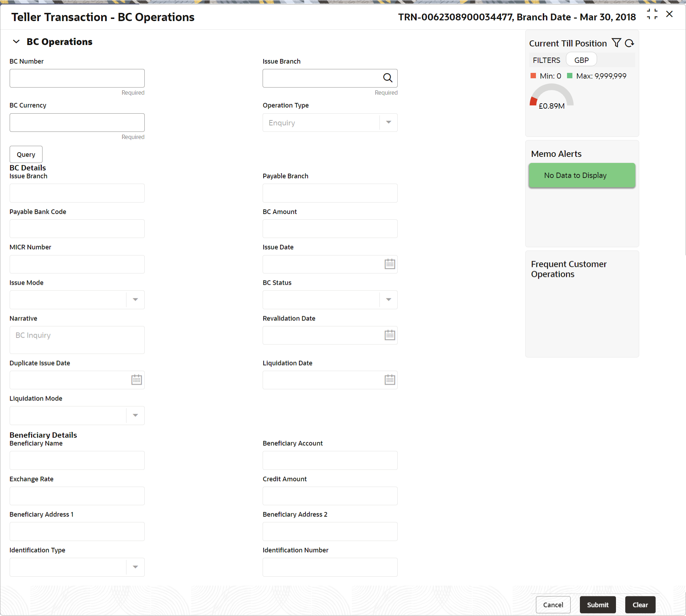The height and width of the screenshot is (616, 686).
Task: Expand the BC Operations section header
Action: tap(16, 41)
